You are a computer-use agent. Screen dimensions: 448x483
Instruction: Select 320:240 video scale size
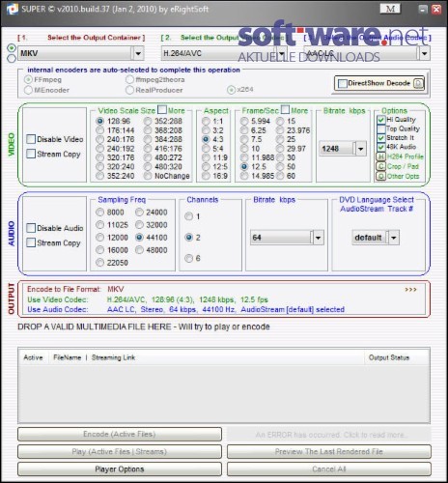(x=100, y=166)
